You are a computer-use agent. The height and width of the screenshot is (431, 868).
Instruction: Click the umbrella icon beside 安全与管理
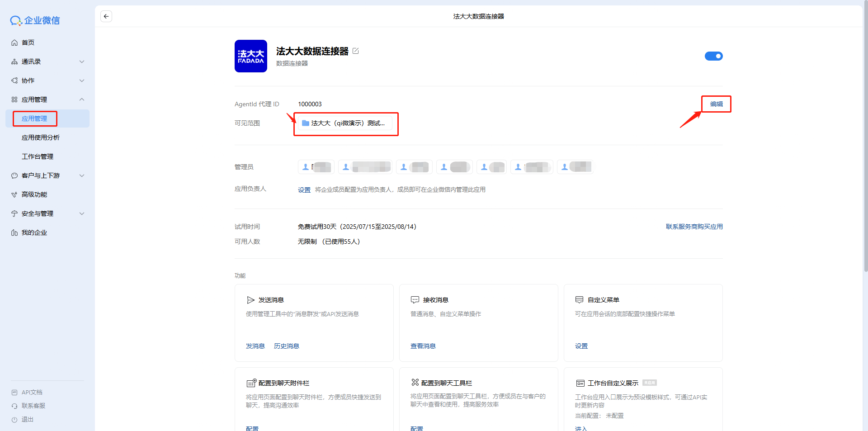pos(14,213)
